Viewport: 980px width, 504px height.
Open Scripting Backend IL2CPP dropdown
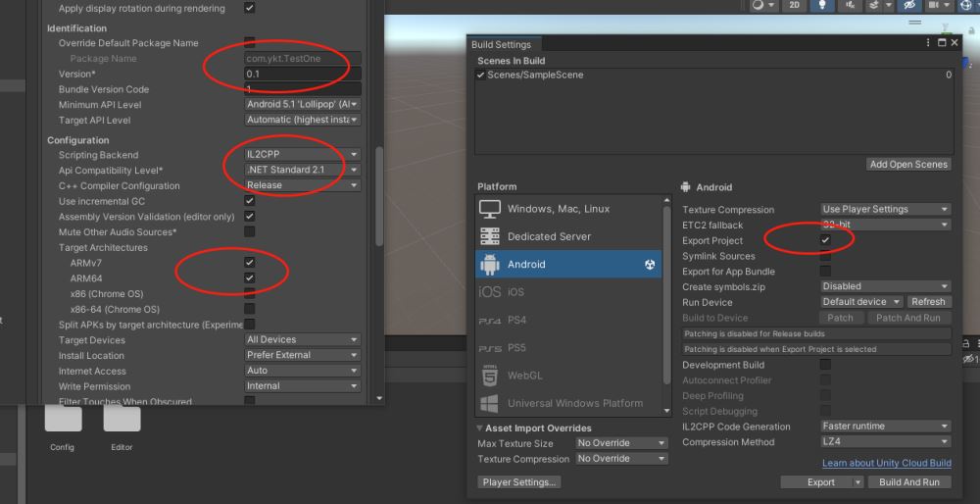click(302, 155)
